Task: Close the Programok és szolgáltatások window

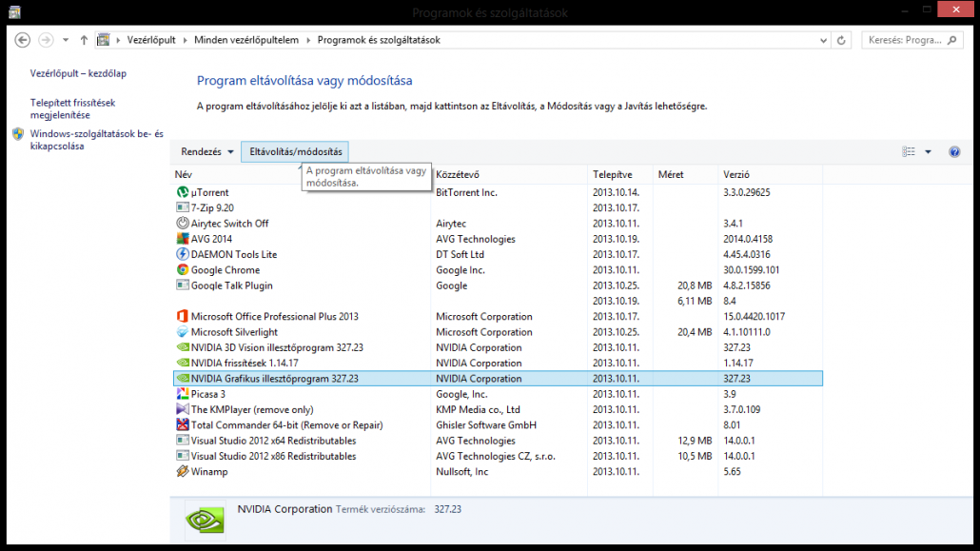Action: pyautogui.click(x=955, y=10)
